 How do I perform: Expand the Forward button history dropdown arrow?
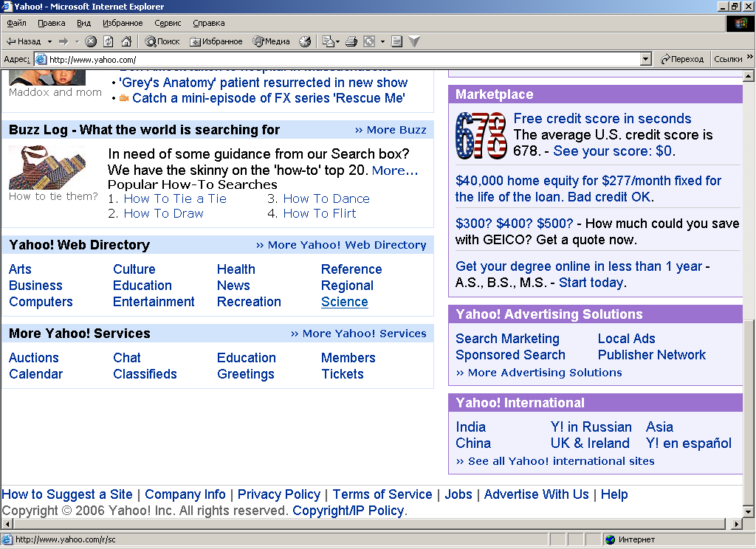(77, 41)
